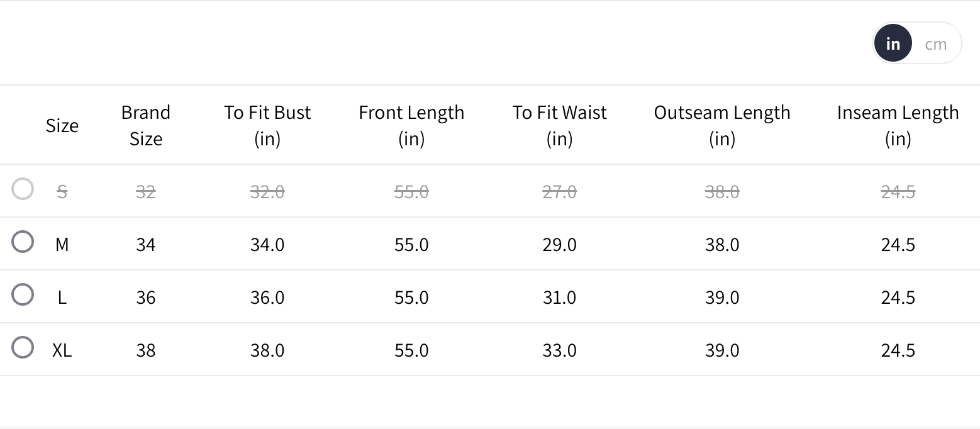
Task: Switch measurement units to cm
Action: point(935,44)
